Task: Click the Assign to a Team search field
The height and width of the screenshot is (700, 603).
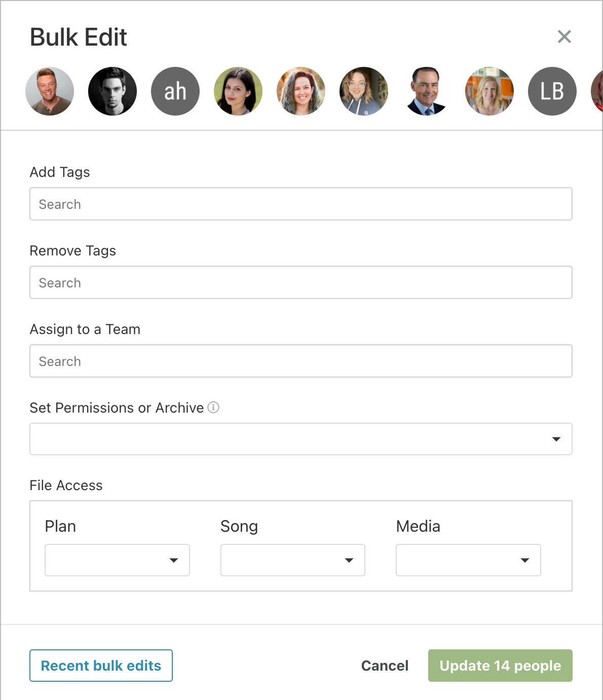Action: click(x=301, y=361)
